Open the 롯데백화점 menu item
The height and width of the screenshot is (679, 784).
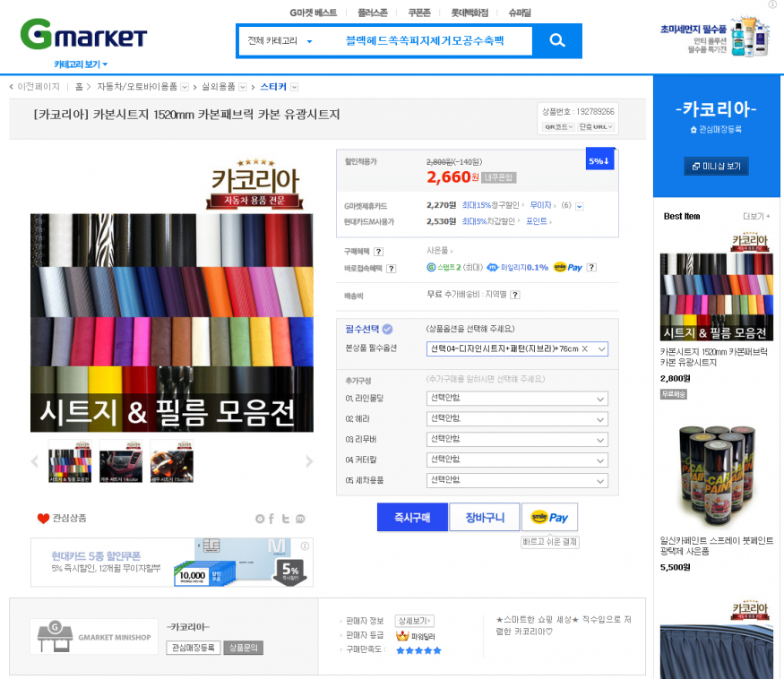click(470, 13)
